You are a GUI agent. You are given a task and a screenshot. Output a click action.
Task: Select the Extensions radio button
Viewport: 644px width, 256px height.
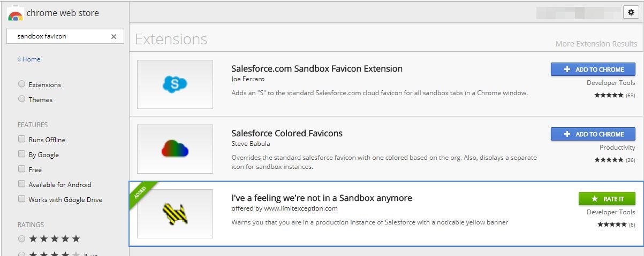coord(21,84)
